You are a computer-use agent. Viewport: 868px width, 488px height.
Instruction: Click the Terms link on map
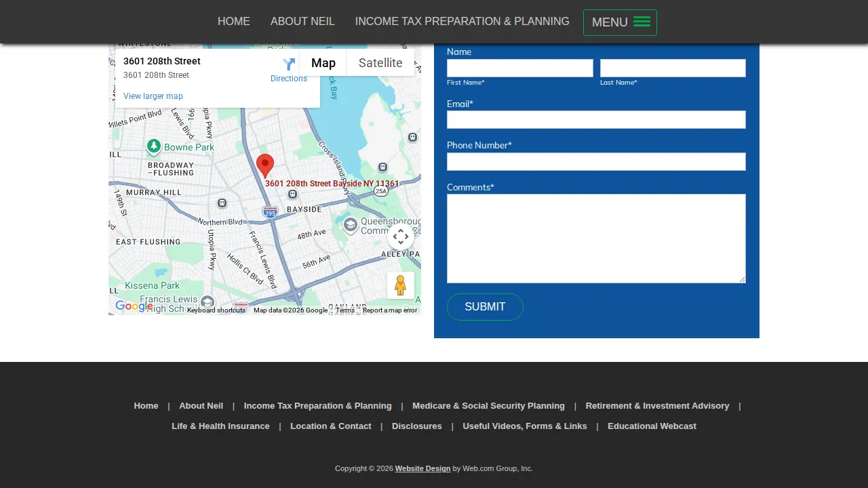(345, 310)
